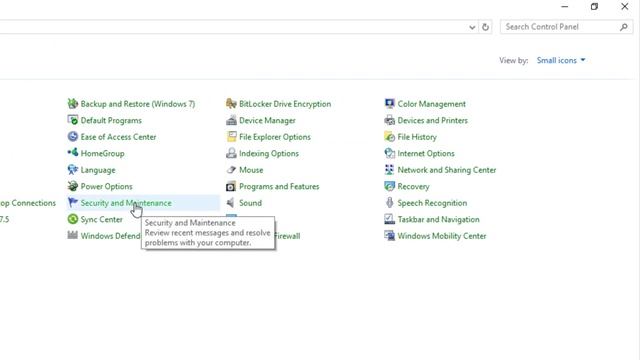The height and width of the screenshot is (360, 640).
Task: Open the HomeGroup link
Action: [x=102, y=153]
